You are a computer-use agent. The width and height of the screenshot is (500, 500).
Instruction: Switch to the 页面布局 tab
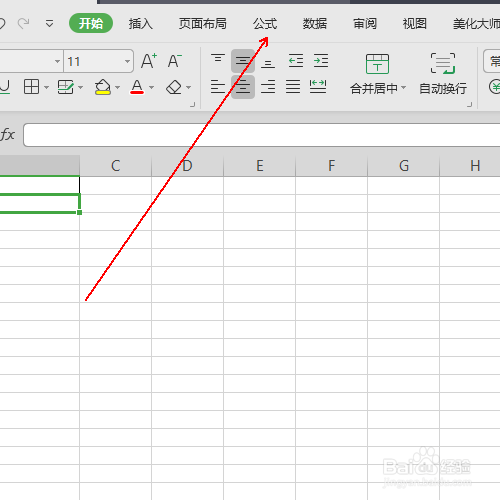pos(202,24)
